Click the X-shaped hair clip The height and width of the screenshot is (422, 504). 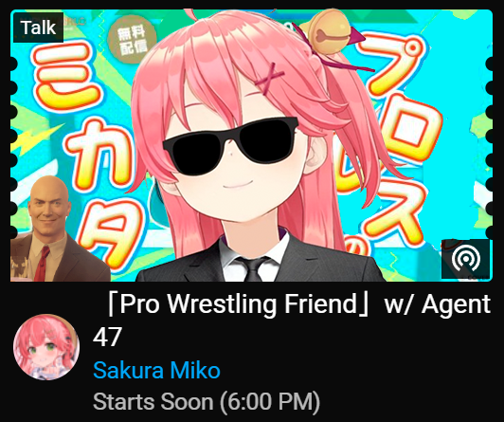[269, 79]
